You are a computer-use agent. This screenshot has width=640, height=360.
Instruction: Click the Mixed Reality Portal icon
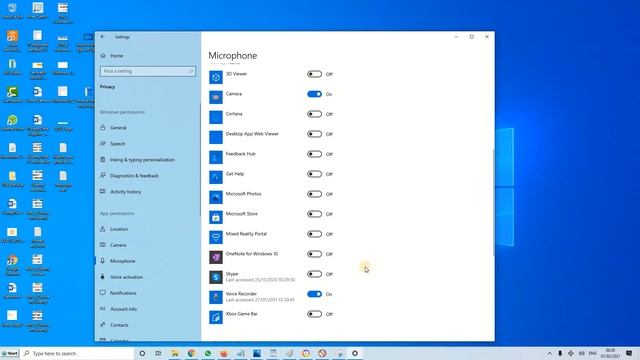216,237
